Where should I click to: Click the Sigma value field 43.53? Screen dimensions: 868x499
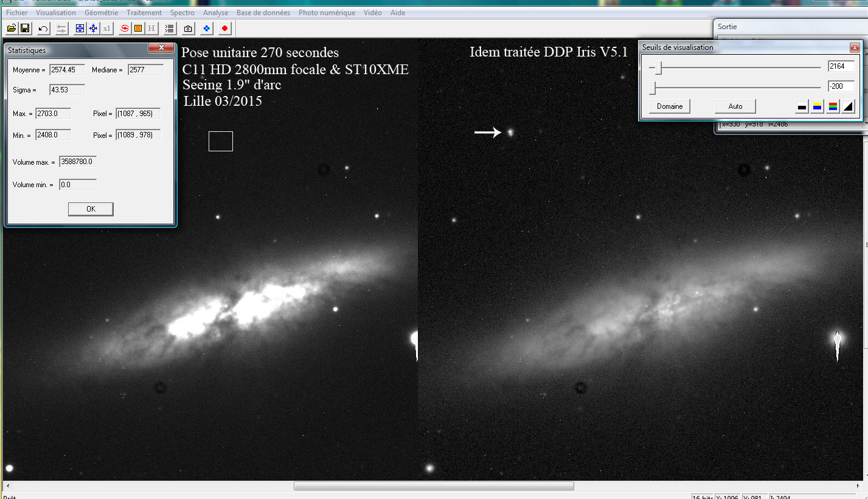coord(68,90)
